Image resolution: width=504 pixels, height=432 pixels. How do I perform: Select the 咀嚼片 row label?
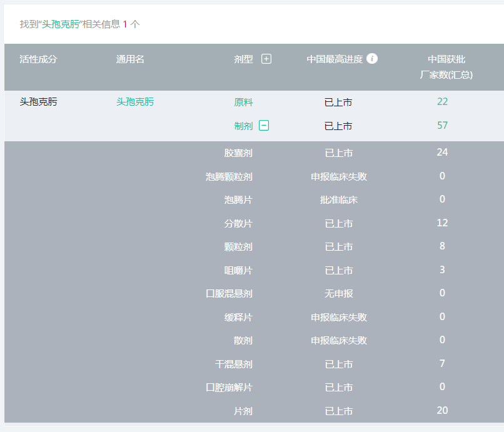(238, 270)
